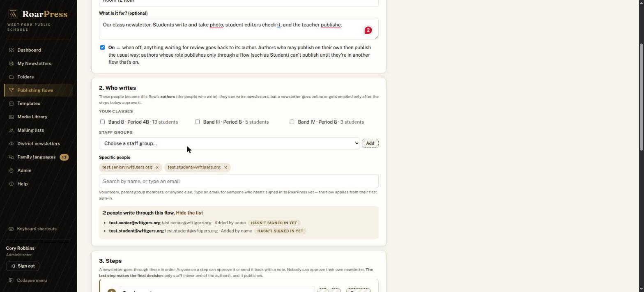The image size is (644, 292).
Task: Click the Mailing lists people icon
Action: 11,130
